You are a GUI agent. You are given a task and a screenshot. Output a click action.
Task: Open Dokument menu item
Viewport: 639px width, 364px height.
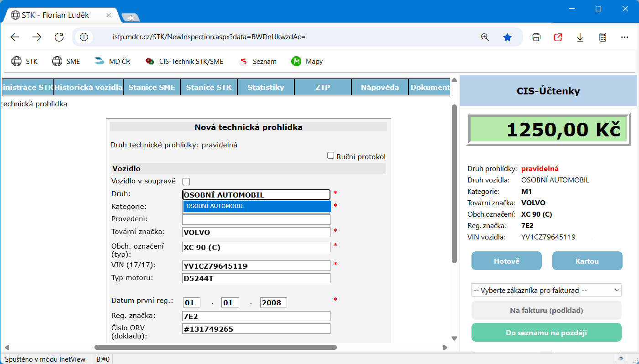[x=430, y=87]
